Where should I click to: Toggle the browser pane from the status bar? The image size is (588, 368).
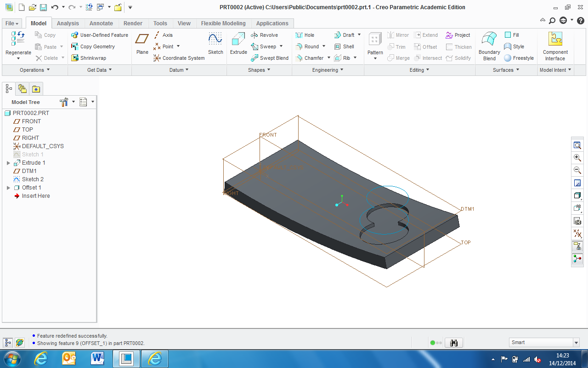(19, 343)
